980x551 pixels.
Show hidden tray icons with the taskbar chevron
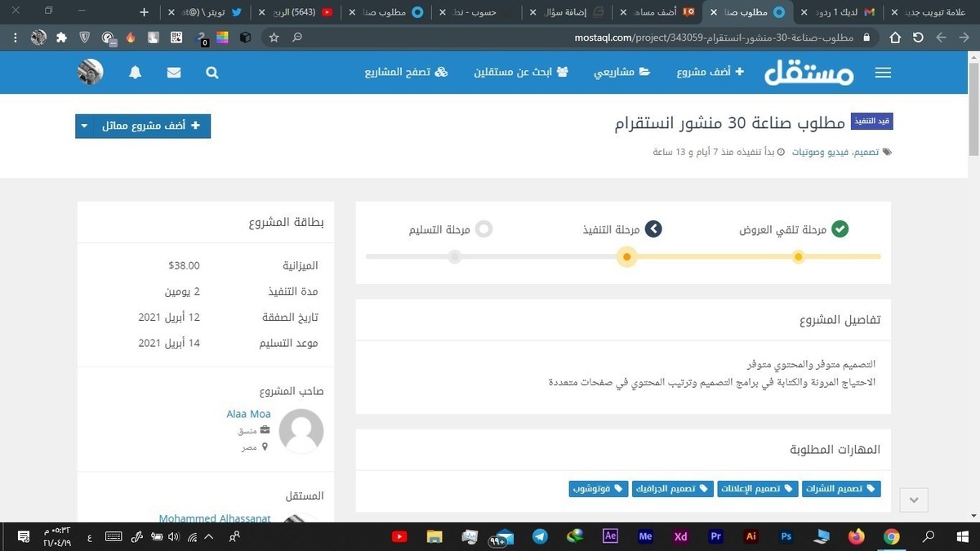(210, 536)
